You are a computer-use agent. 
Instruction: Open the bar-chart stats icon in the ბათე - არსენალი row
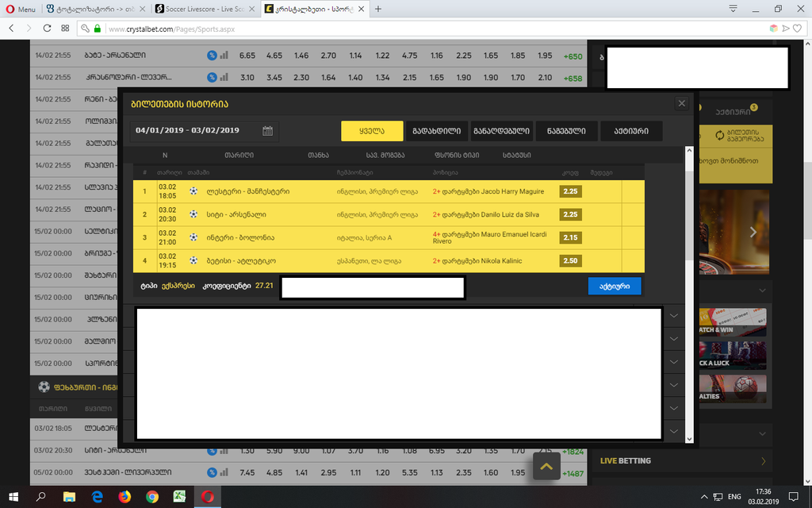click(224, 56)
